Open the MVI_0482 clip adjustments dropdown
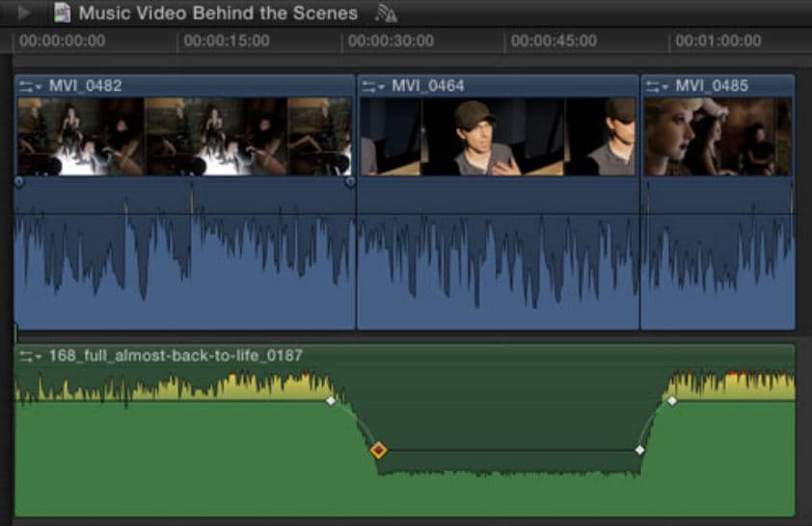The image size is (812, 526). (30, 86)
